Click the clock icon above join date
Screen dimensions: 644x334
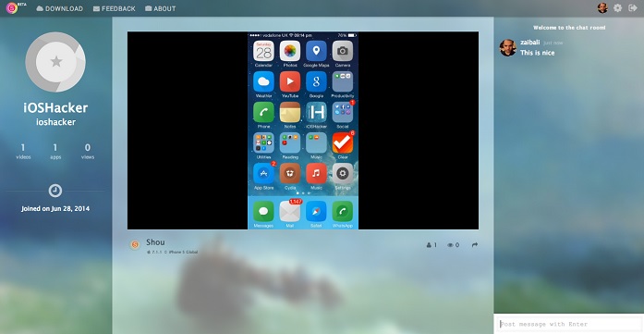[55, 191]
